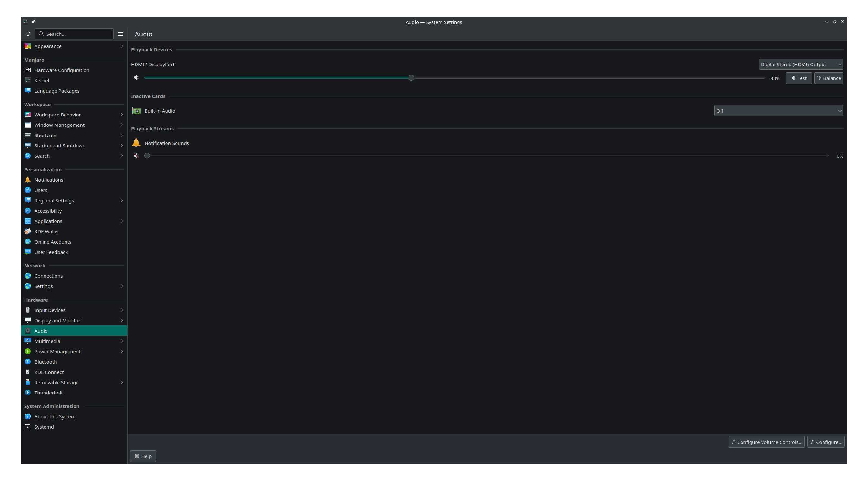Viewport: 868px width, 489px height.
Task: Click inside the Search settings field
Action: coord(74,34)
